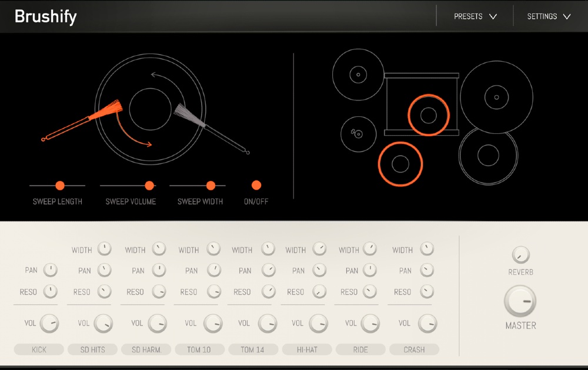The image size is (588, 370).
Task: Select the HI-HAT channel tab
Action: [x=306, y=349]
